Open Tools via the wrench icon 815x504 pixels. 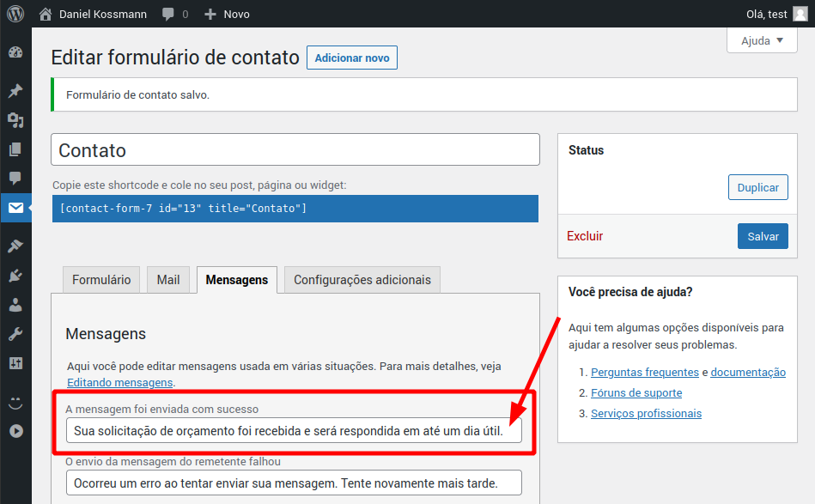pyautogui.click(x=15, y=334)
